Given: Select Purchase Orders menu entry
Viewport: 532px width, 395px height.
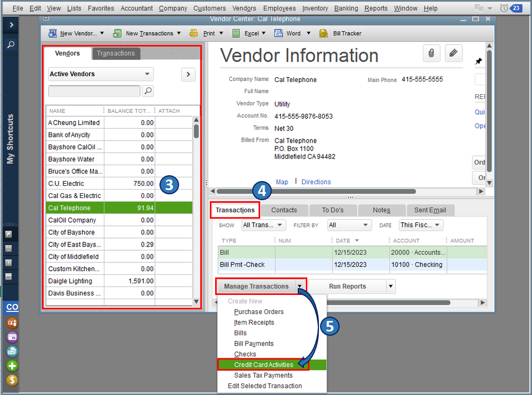Looking at the screenshot, I should click(272, 312).
